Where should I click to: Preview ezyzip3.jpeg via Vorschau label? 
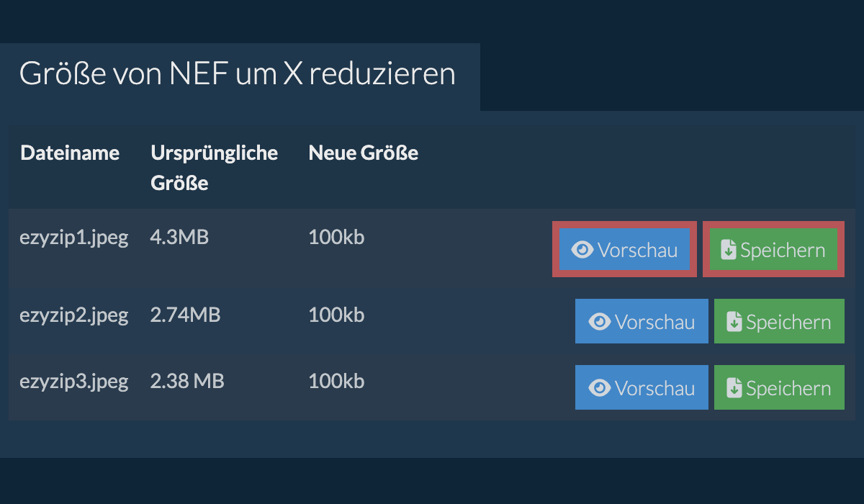655,388
